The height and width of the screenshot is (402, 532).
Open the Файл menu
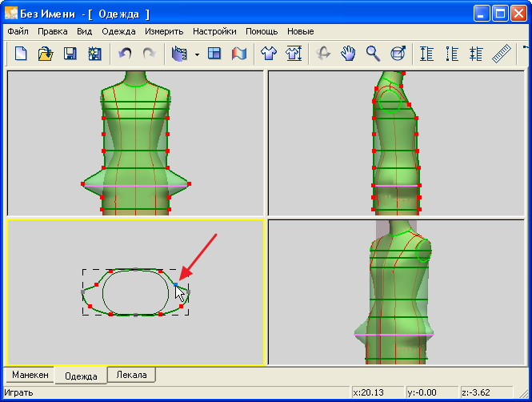click(x=18, y=31)
